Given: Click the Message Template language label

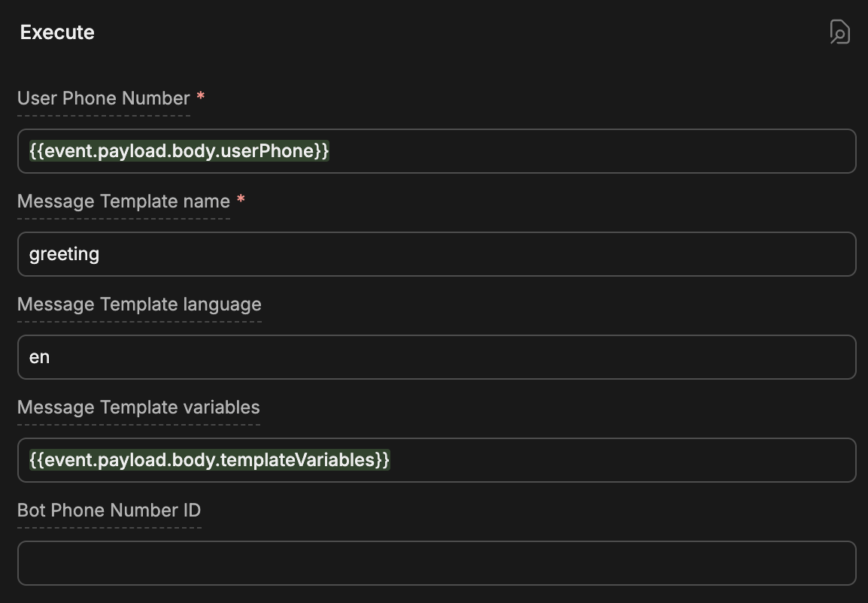Looking at the screenshot, I should (139, 304).
